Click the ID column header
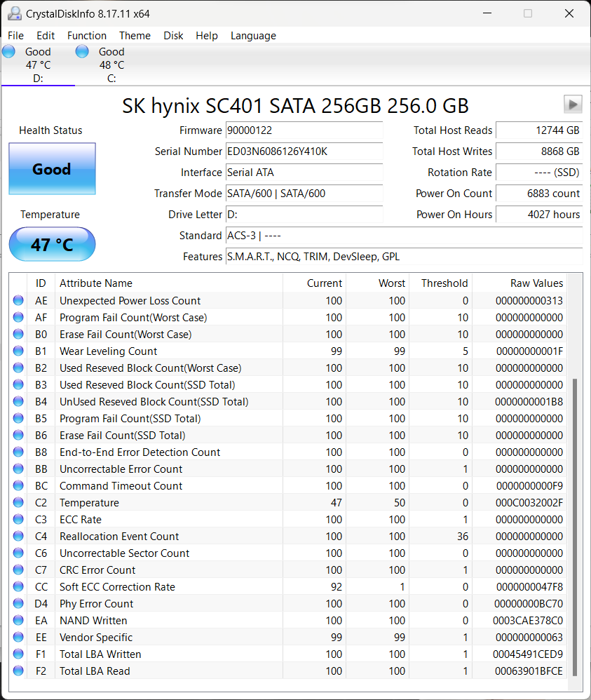The height and width of the screenshot is (700, 591). pyautogui.click(x=41, y=283)
